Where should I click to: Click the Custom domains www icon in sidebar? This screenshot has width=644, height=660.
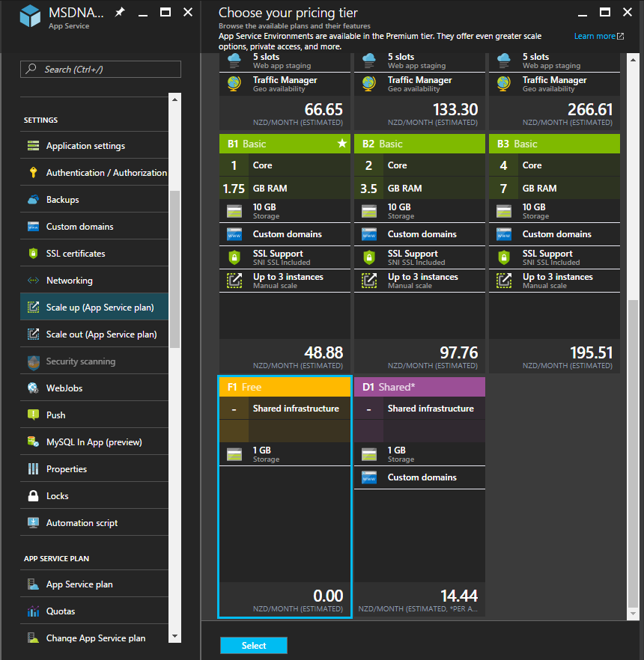click(x=33, y=227)
